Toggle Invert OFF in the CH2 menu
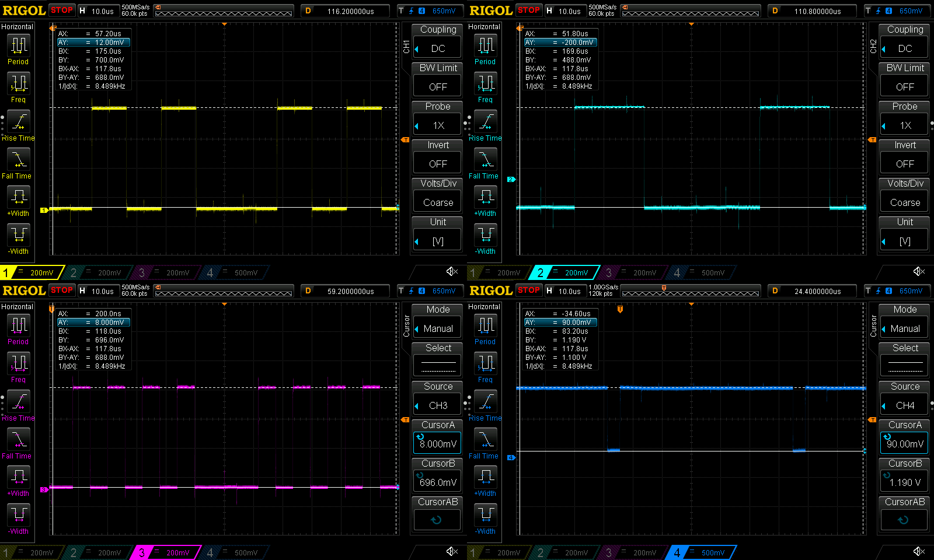 pyautogui.click(x=905, y=163)
